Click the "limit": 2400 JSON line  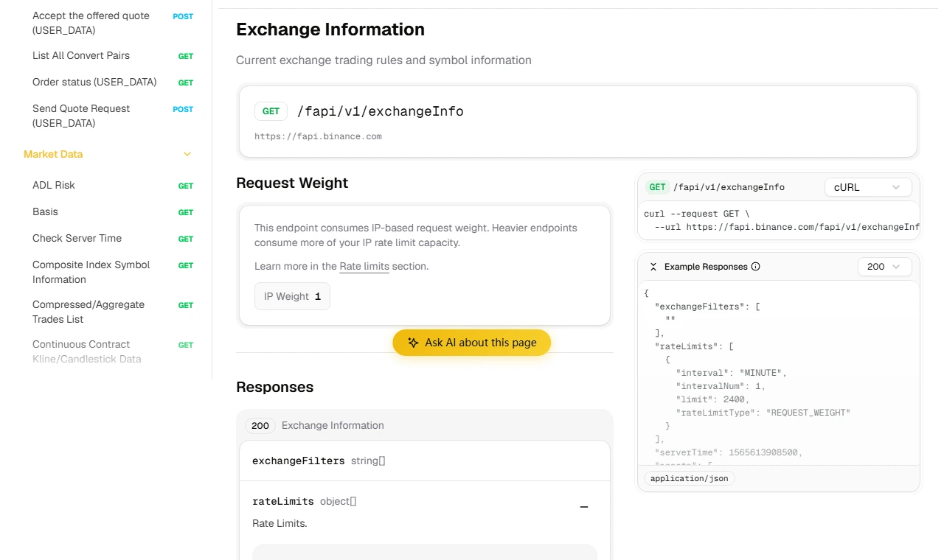click(x=712, y=399)
